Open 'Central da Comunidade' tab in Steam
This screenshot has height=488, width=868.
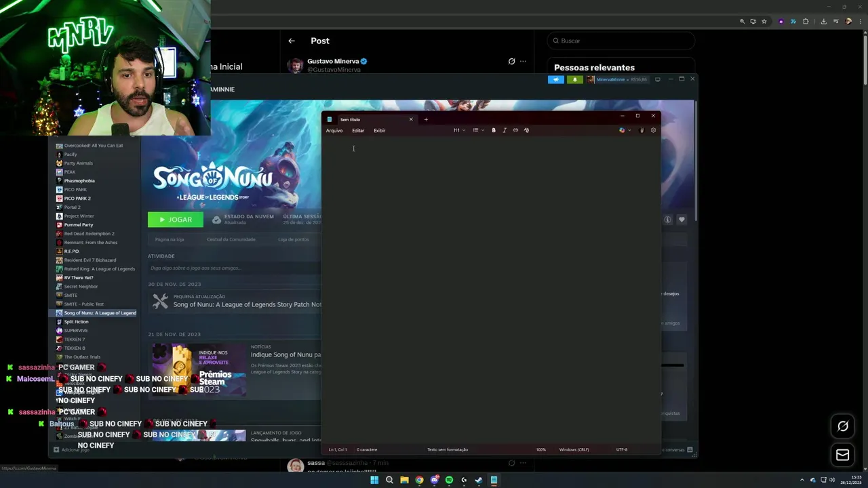click(x=231, y=239)
